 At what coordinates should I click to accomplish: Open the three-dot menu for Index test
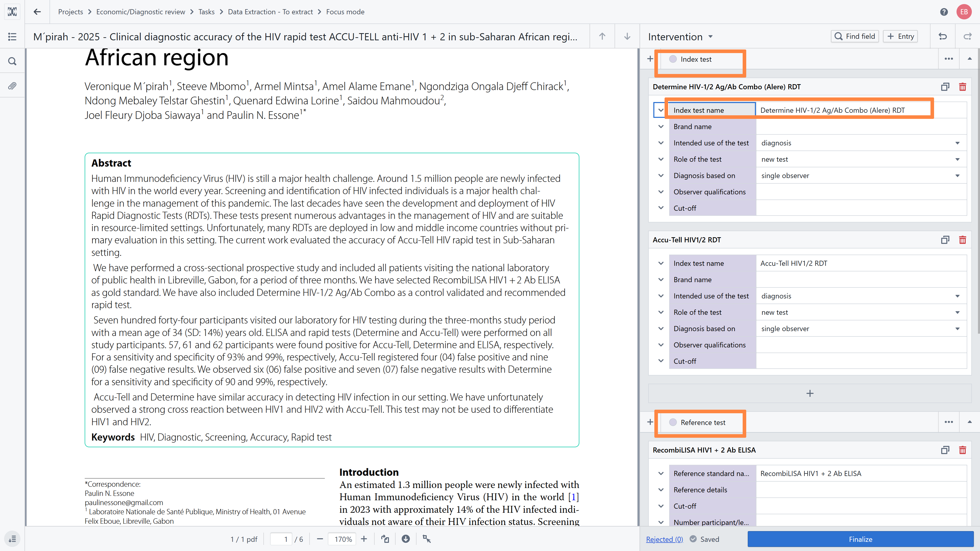click(949, 59)
